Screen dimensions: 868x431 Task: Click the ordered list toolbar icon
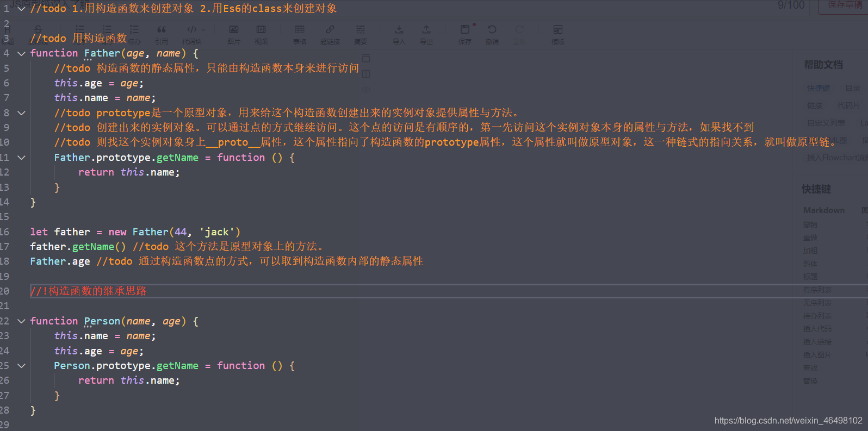click(107, 29)
